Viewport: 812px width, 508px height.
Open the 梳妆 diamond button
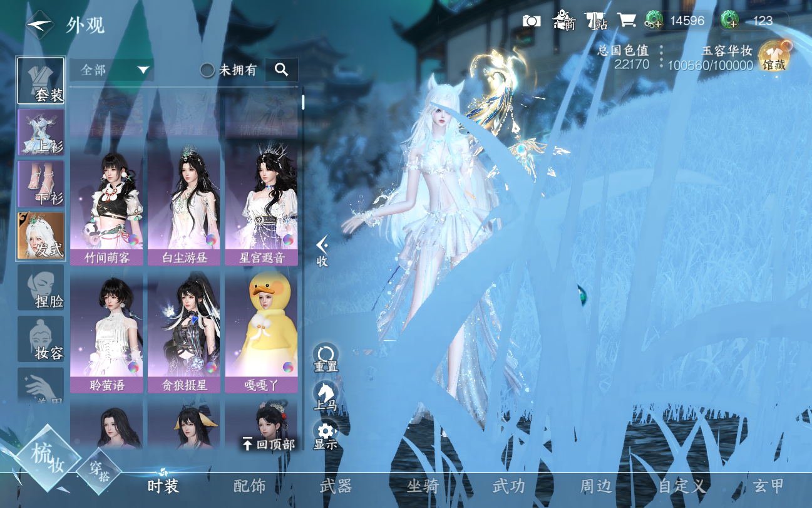pyautogui.click(x=47, y=458)
